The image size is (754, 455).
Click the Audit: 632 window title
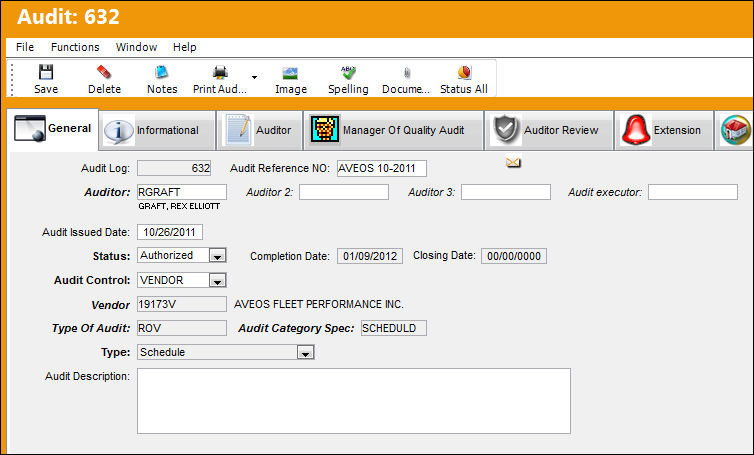pyautogui.click(x=68, y=17)
